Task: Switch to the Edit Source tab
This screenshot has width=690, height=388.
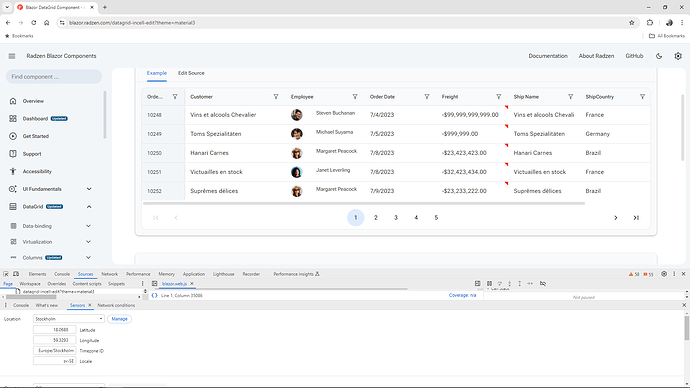Action: click(x=191, y=73)
